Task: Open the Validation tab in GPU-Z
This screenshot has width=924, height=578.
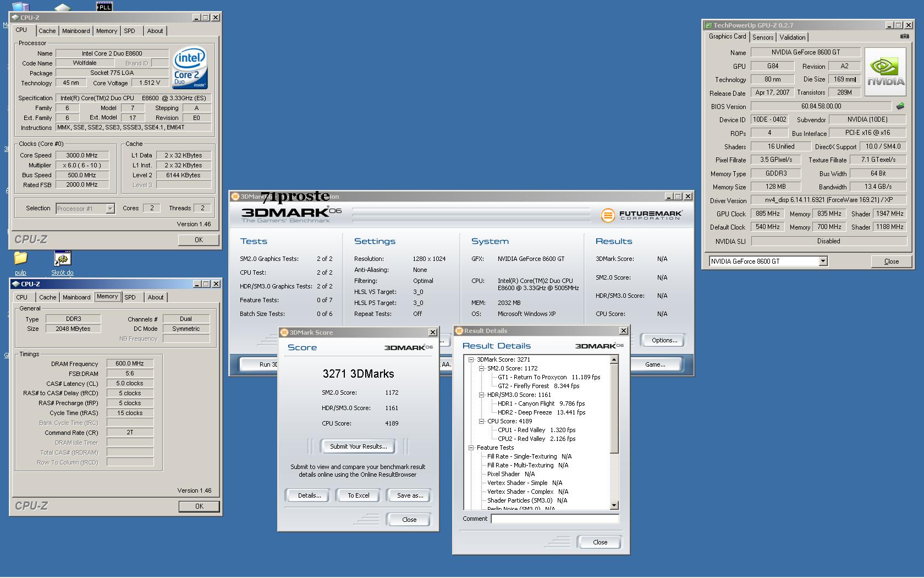Action: [x=793, y=37]
